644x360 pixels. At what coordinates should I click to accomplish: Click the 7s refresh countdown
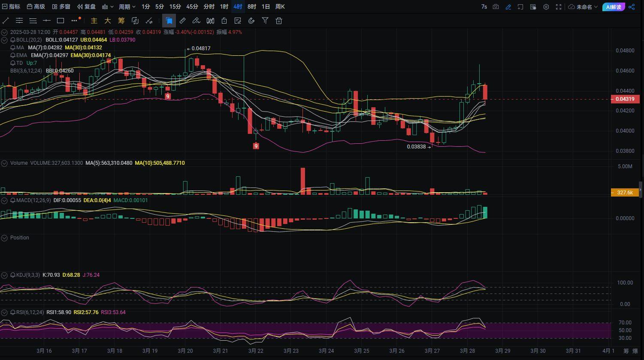coord(484,7)
